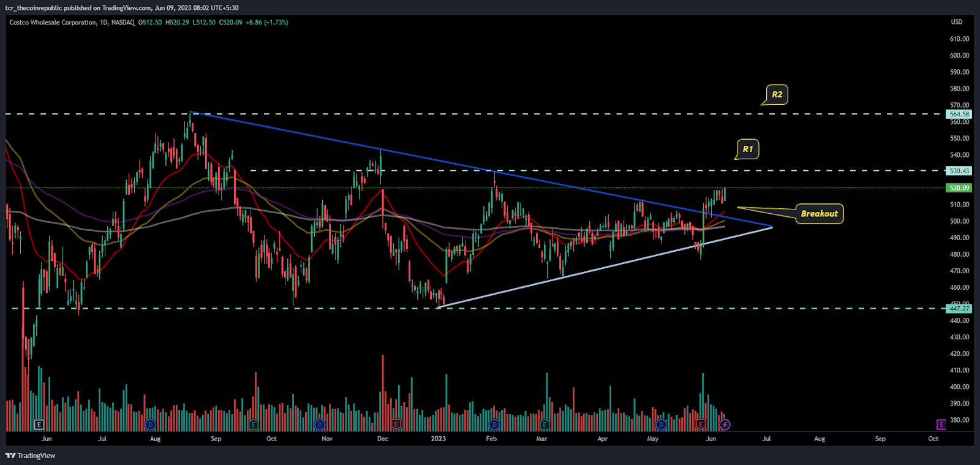Click the open value O512.50
The image size is (980, 465).
150,23
